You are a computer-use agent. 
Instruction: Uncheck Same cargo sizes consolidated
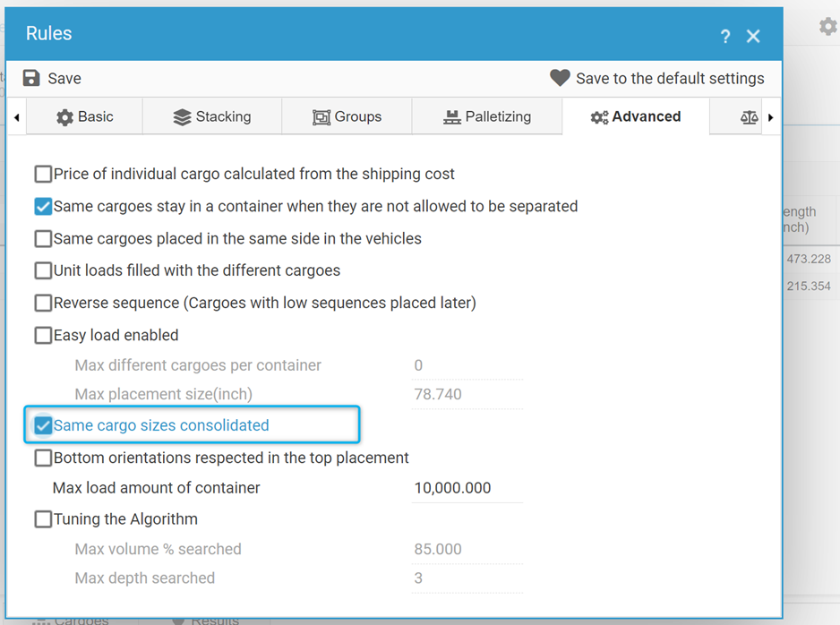(43, 426)
